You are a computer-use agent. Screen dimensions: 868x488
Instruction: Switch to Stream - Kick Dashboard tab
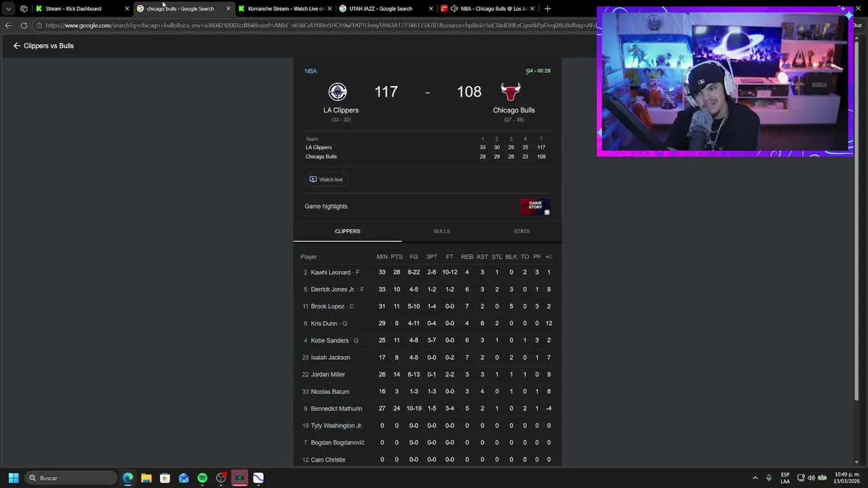[80, 9]
